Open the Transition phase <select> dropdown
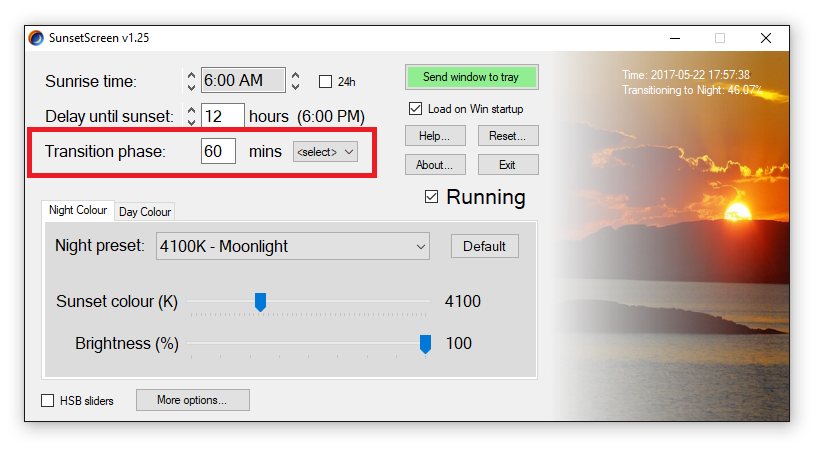 (x=325, y=152)
